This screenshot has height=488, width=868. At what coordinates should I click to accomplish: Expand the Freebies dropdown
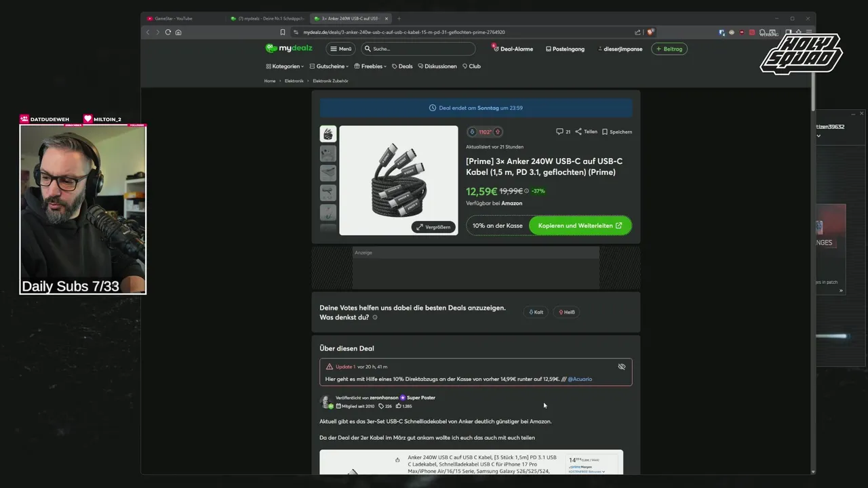(370, 66)
